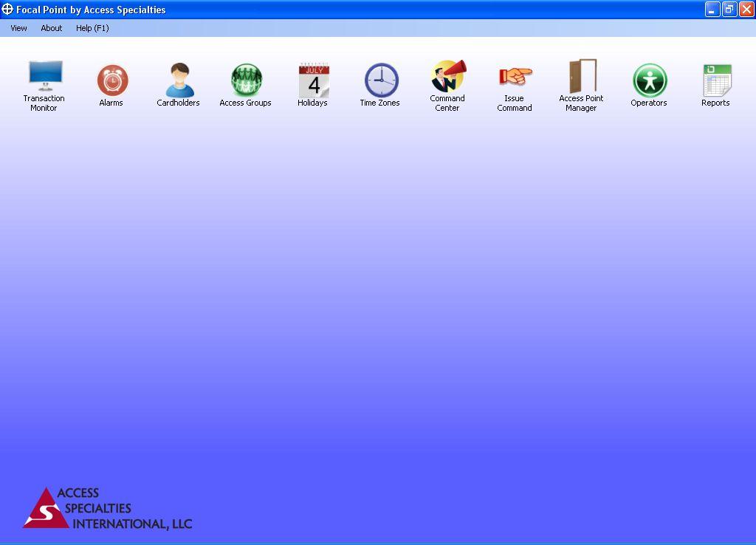Open the Transaction Monitor icon

[45, 76]
